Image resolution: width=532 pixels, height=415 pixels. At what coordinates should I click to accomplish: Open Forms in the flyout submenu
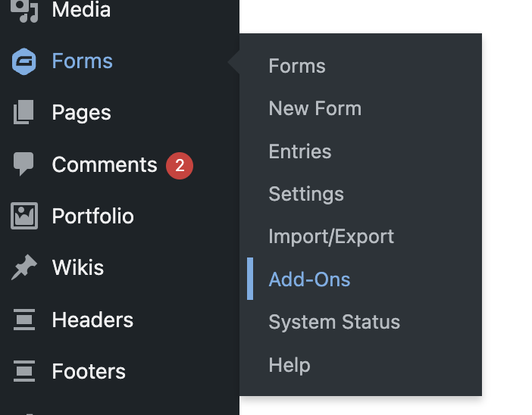(x=297, y=66)
